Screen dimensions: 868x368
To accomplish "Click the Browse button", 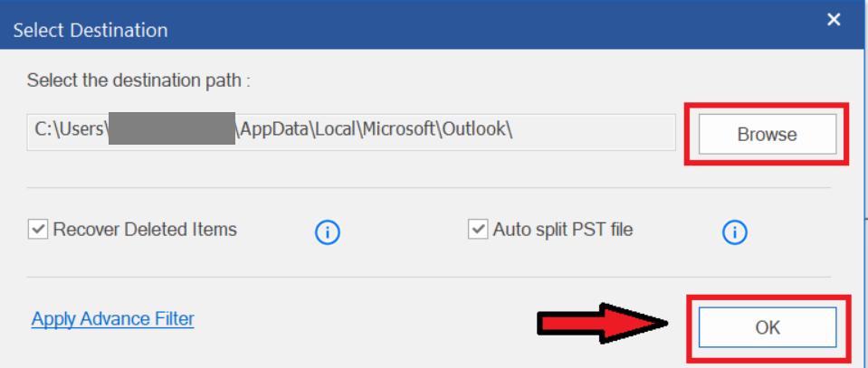I will tap(768, 134).
